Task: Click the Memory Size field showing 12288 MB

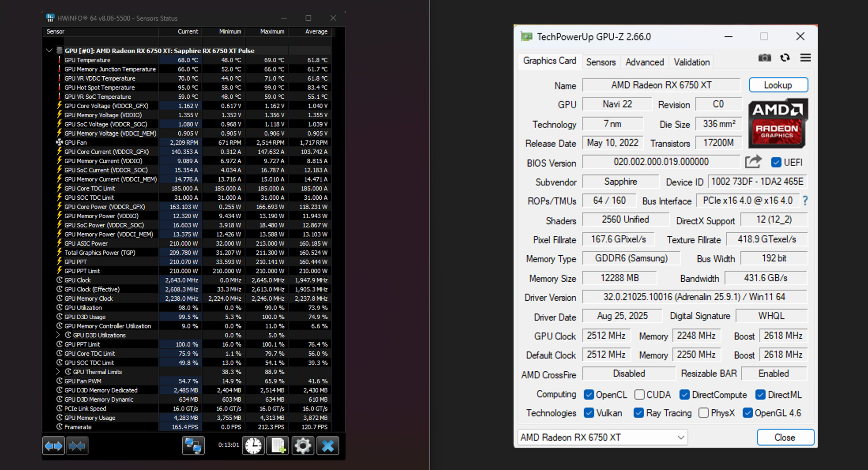Action: click(620, 278)
